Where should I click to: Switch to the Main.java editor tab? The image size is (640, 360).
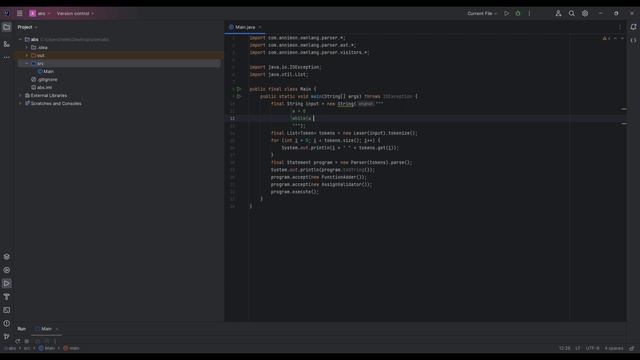(245, 27)
